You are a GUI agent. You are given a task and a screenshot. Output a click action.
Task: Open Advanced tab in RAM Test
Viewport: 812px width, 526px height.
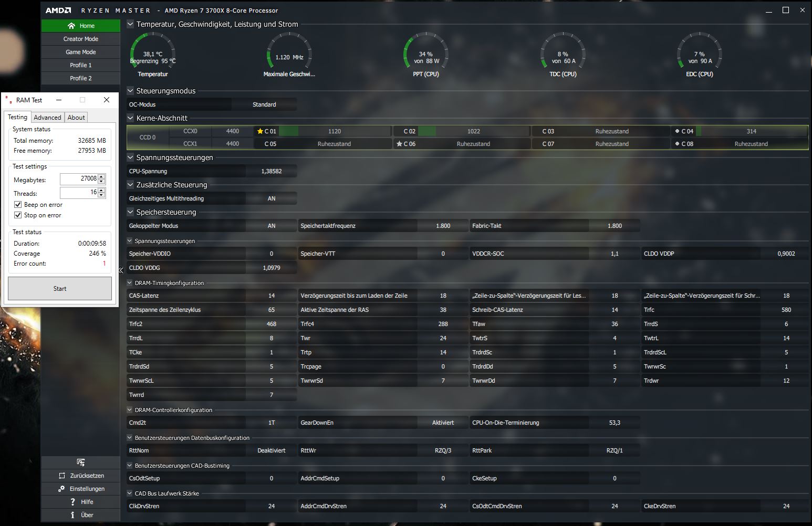click(x=48, y=118)
